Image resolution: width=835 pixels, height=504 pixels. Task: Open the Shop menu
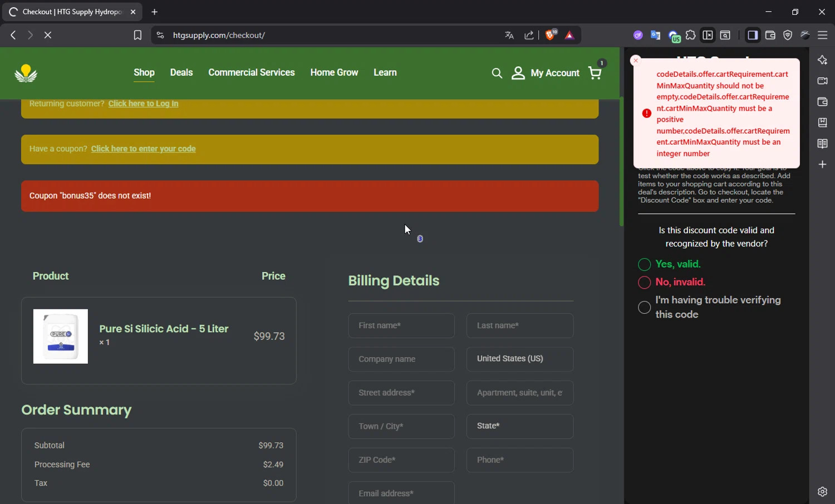click(x=144, y=72)
